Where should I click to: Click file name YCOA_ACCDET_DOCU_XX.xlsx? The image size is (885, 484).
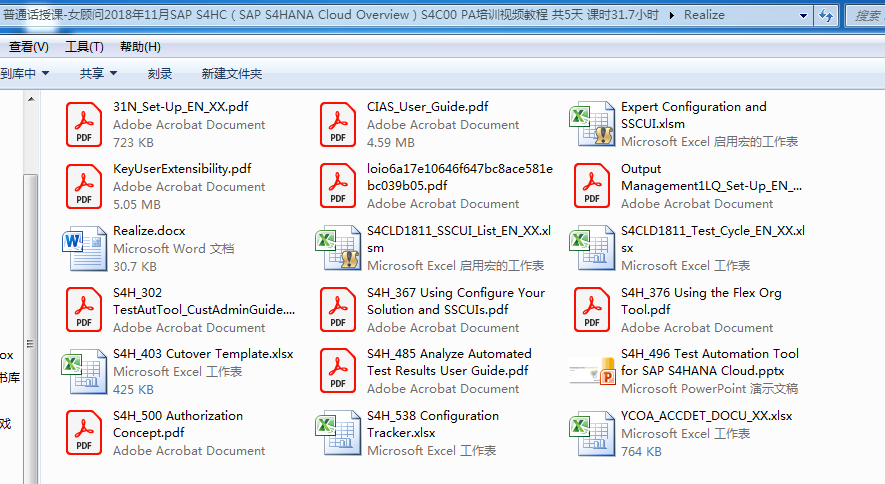707,416
